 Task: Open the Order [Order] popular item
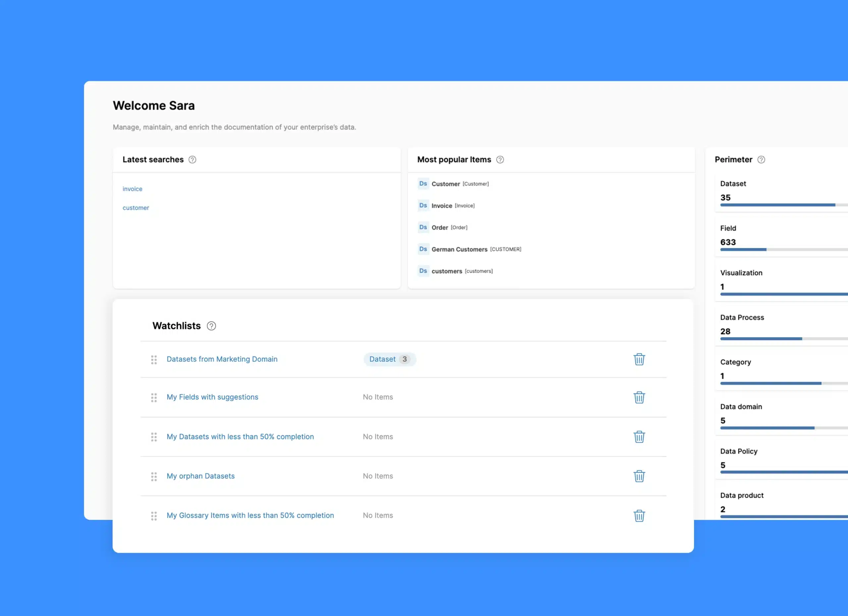point(450,227)
